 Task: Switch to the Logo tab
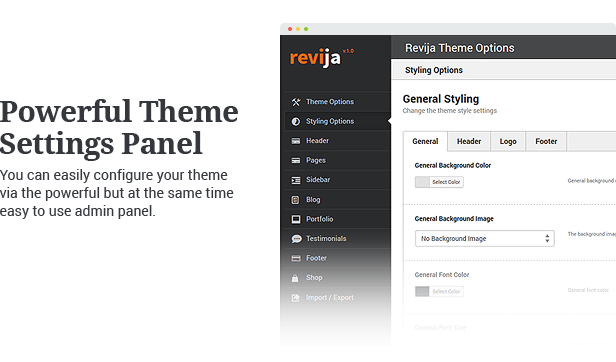[x=508, y=141]
